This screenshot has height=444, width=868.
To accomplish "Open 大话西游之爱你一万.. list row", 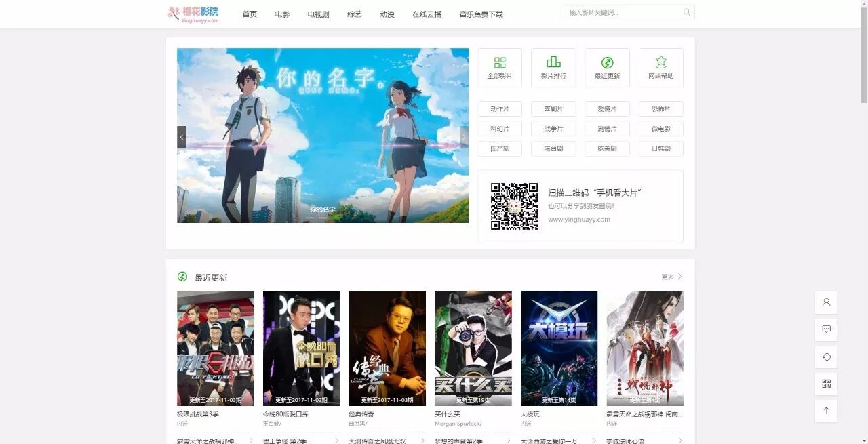I will coord(559,441).
